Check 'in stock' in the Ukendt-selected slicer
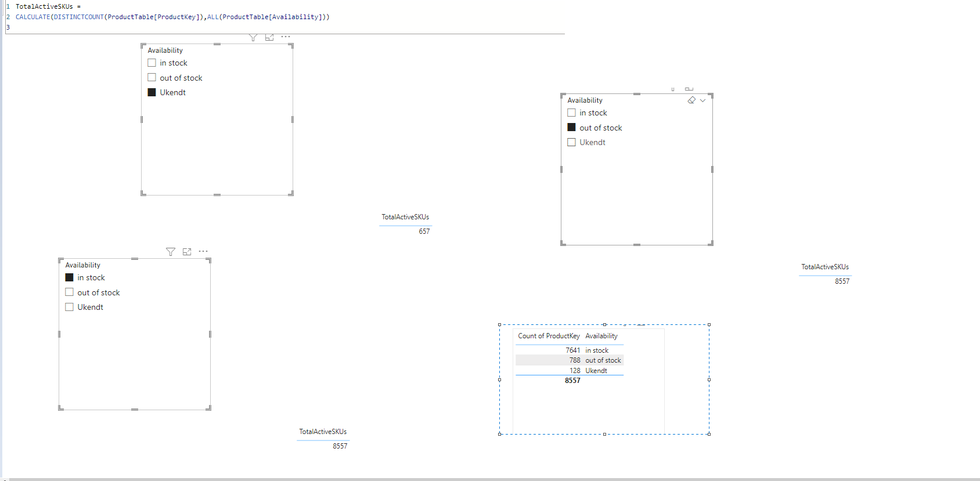 152,63
